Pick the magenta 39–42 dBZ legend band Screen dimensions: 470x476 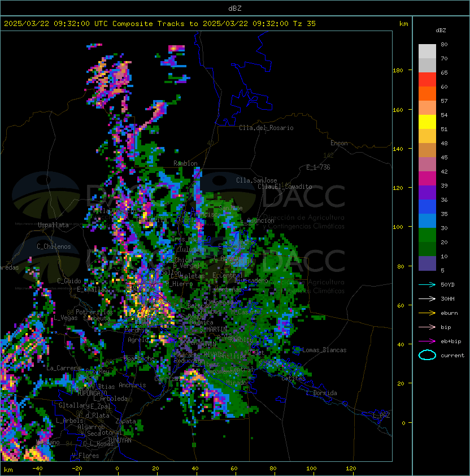pos(427,179)
